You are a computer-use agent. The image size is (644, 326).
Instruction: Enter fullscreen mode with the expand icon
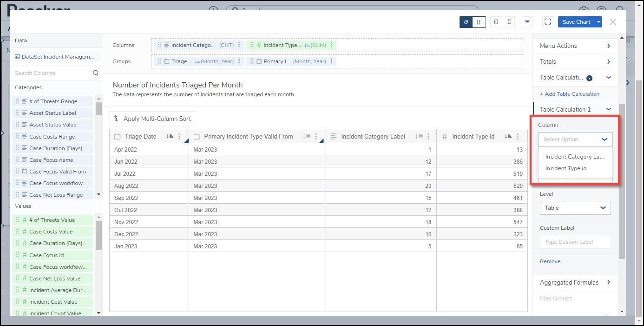[548, 22]
